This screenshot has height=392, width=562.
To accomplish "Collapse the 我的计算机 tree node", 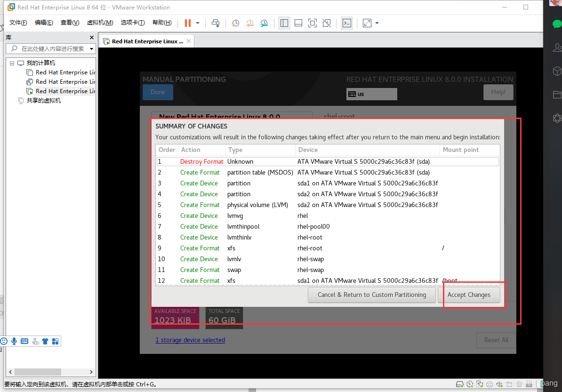I will pos(12,63).
